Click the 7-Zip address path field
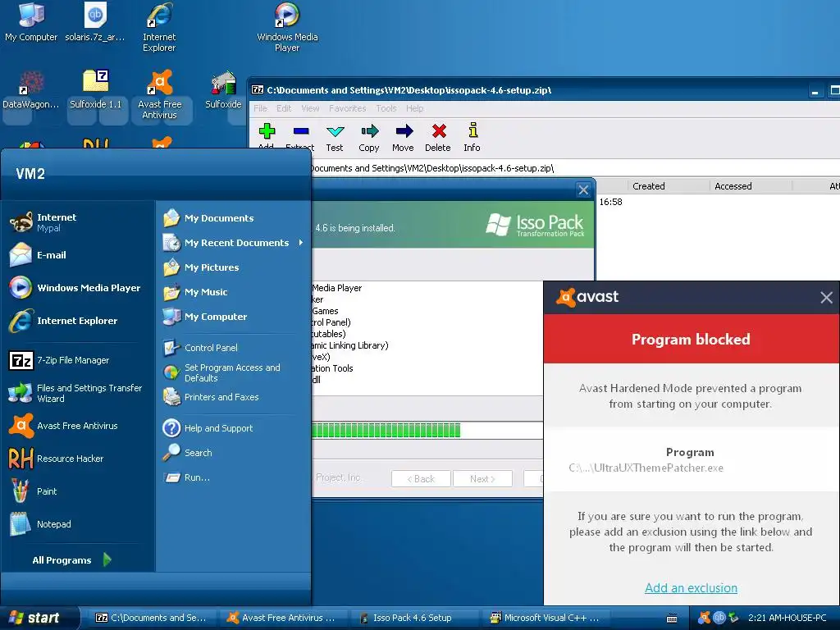Screen dimensions: 840x630 [573, 168]
